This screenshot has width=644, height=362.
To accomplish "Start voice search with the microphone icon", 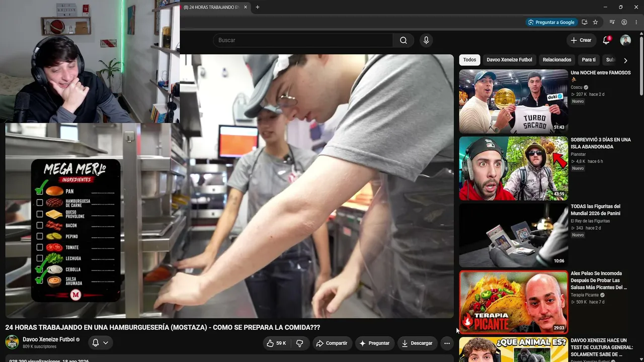I will pos(426,40).
